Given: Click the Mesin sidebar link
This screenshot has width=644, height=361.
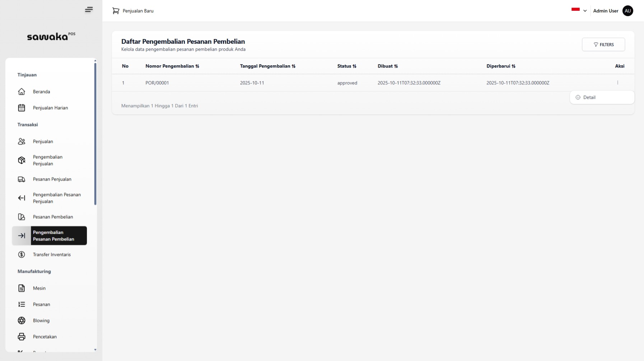Looking at the screenshot, I should (39, 288).
